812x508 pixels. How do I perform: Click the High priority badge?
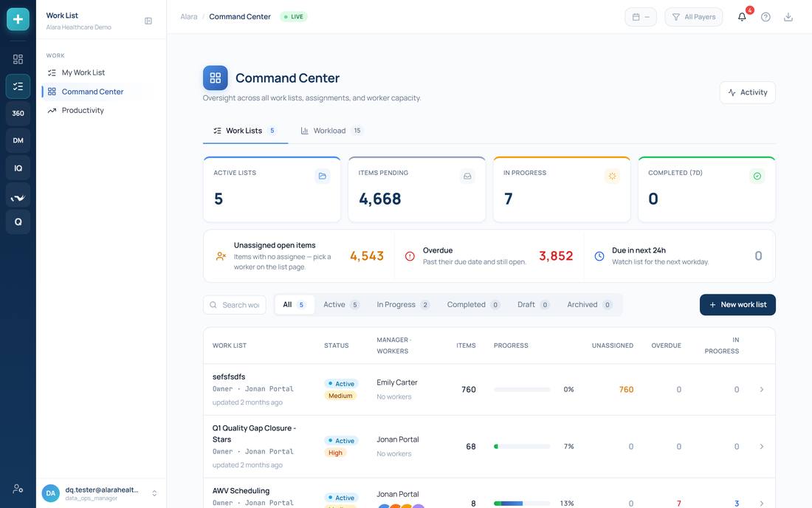tap(335, 453)
